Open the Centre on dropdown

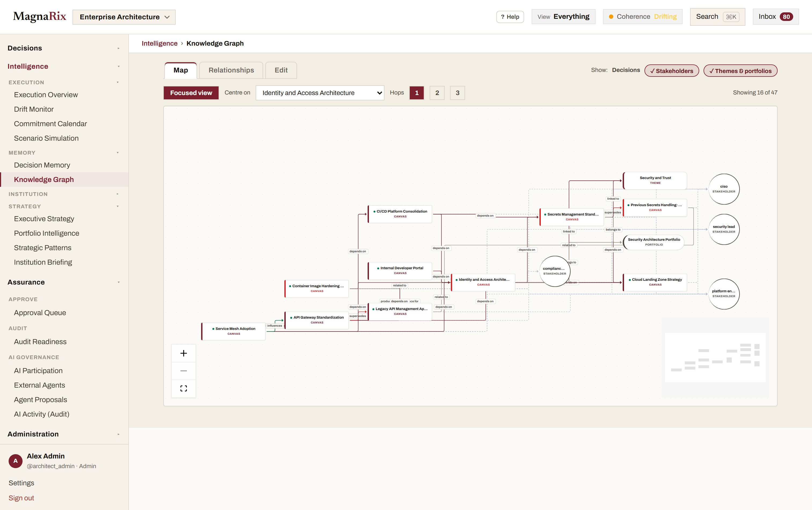pyautogui.click(x=320, y=93)
